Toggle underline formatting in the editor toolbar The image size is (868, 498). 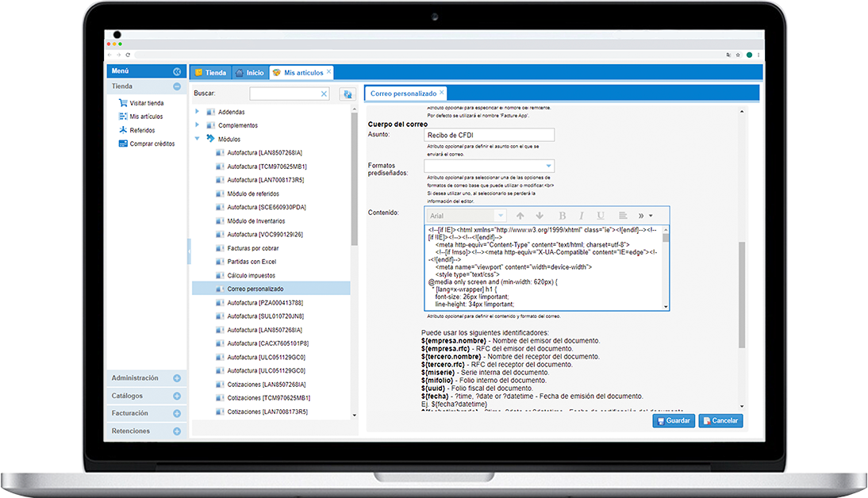601,216
